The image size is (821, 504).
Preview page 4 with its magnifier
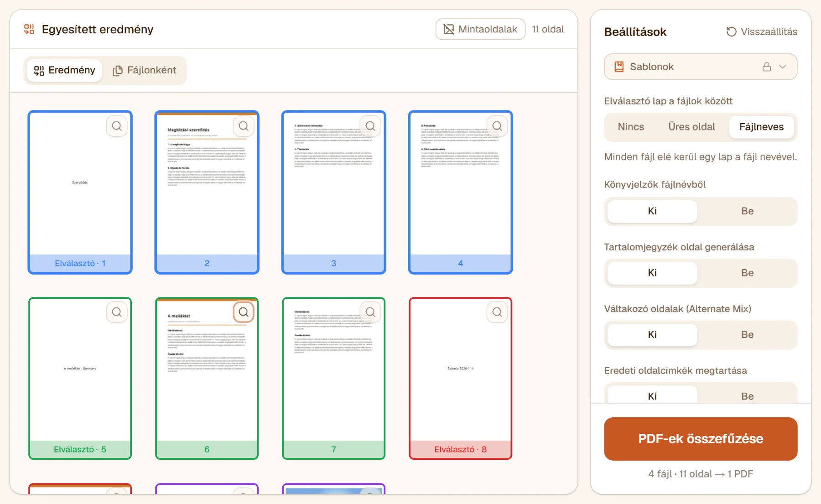pos(497,126)
